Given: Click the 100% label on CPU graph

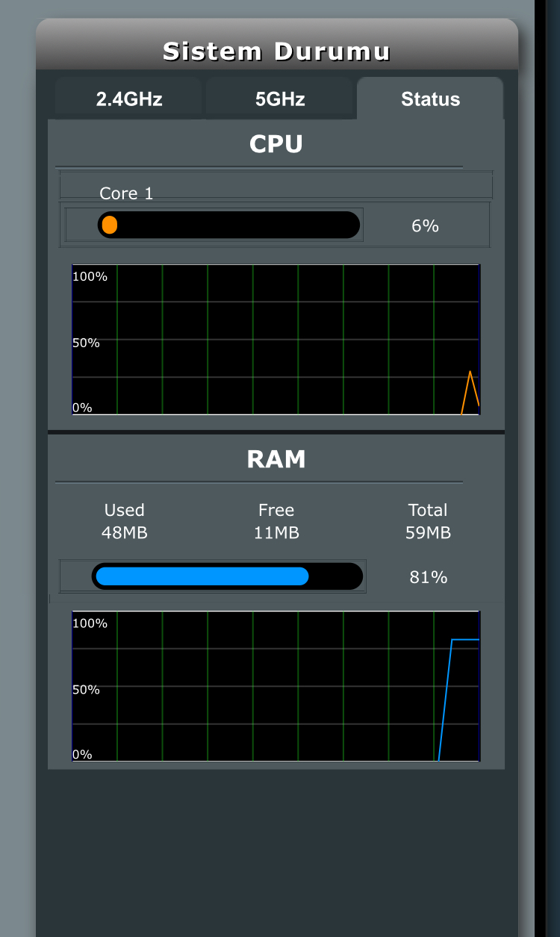Looking at the screenshot, I should [90, 276].
